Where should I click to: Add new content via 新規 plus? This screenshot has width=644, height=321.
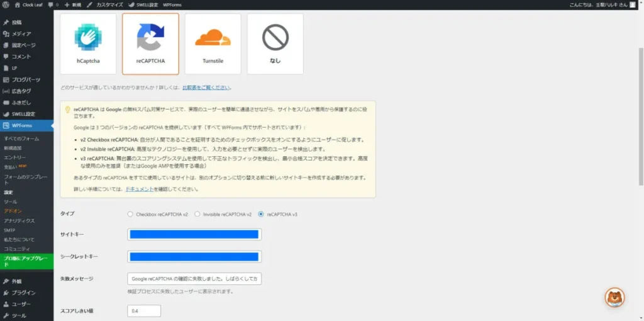tap(73, 5)
